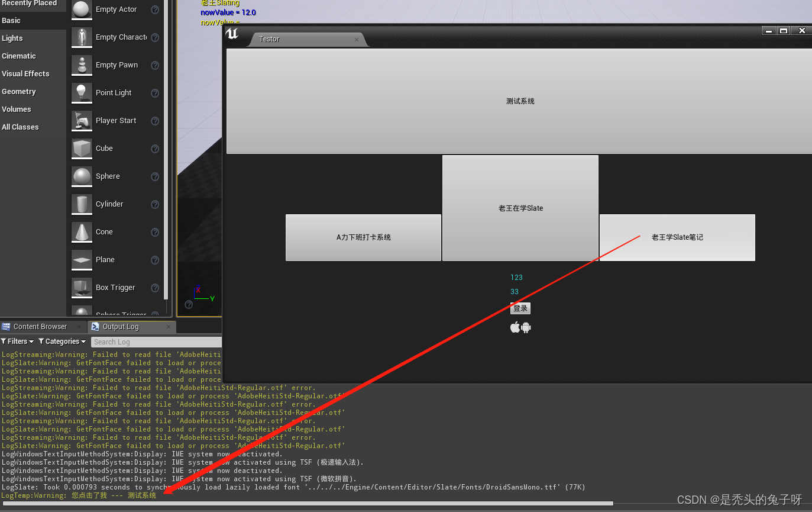Click the DroidSansMono.ttf LogSlate log line
Screen dimensions: 812x512
pyautogui.click(x=293, y=487)
